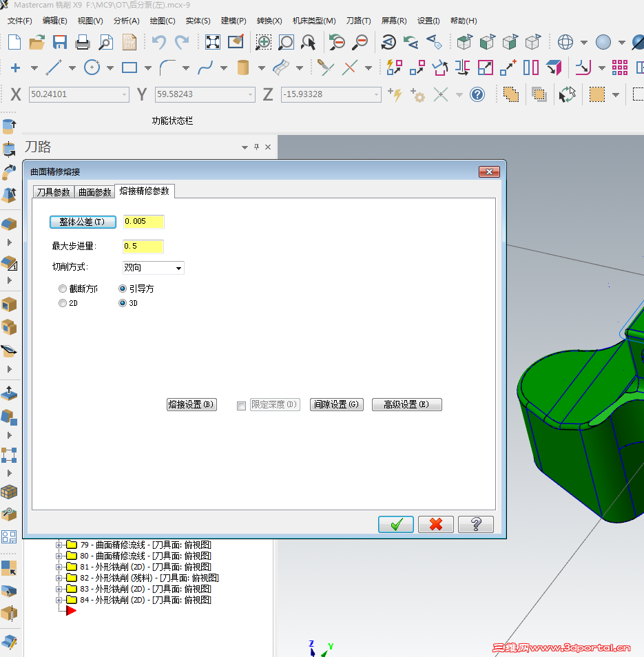The width and height of the screenshot is (644, 657).
Task: Select the 3D radio button
Action: (123, 303)
